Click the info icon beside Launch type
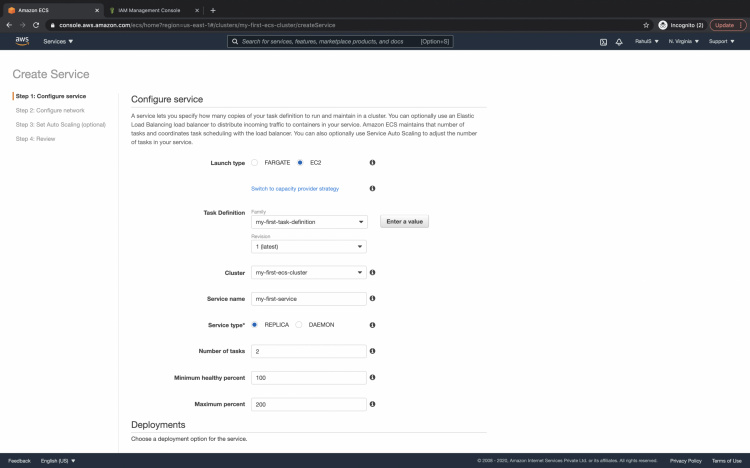This screenshot has height=468, width=750. (372, 163)
